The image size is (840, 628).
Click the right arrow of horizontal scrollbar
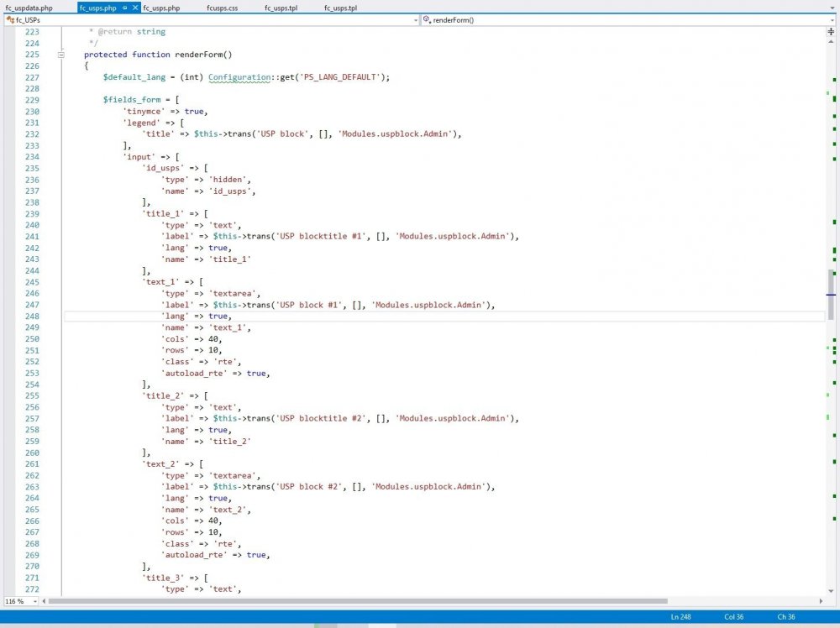(822, 601)
